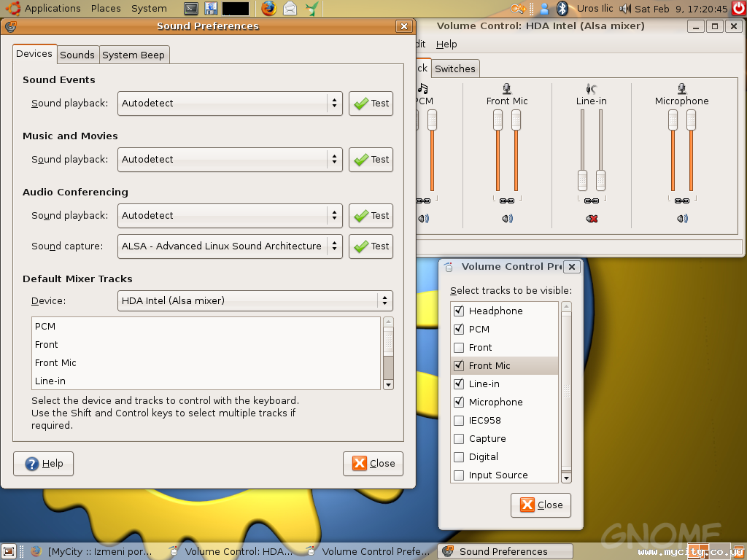Switch to Volume Control Prefe... taskbar item

coord(368,551)
